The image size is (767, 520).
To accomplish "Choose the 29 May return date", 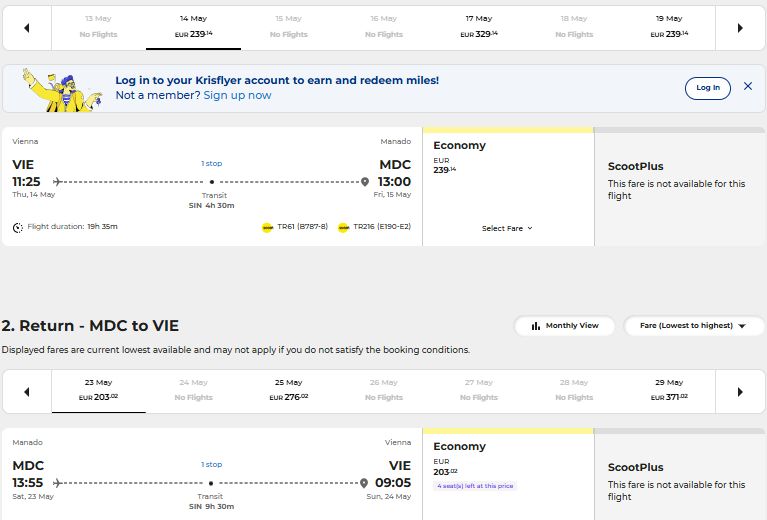I will pos(669,391).
